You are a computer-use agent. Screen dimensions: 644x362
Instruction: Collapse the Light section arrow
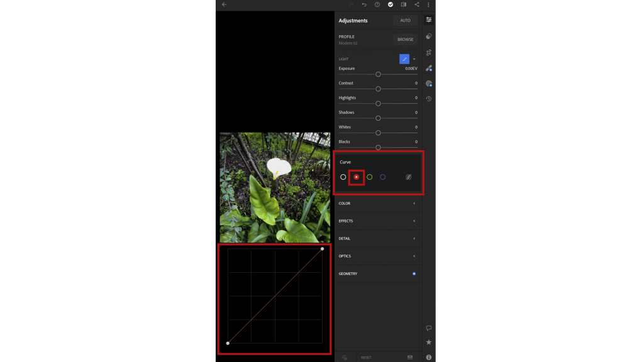pos(414,59)
